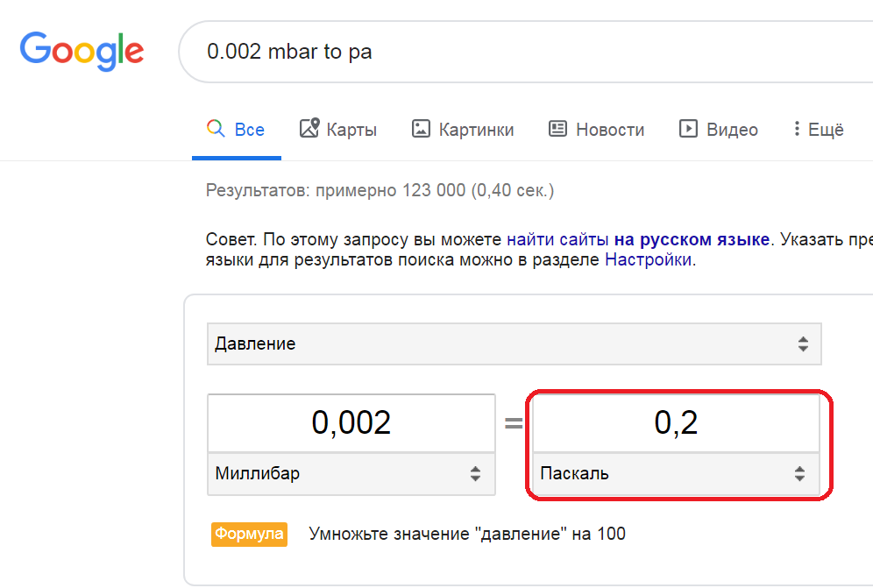
Task: Click the Новости newspaper icon
Action: click(558, 129)
